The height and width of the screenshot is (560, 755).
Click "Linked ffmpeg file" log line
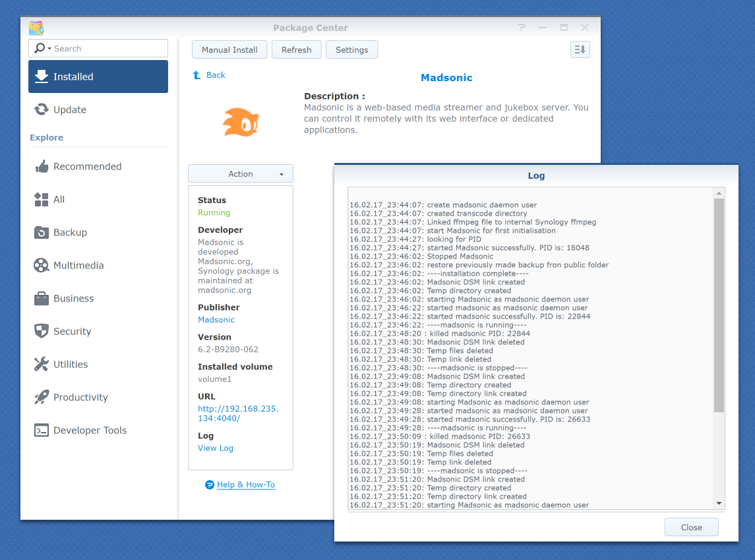coord(473,222)
